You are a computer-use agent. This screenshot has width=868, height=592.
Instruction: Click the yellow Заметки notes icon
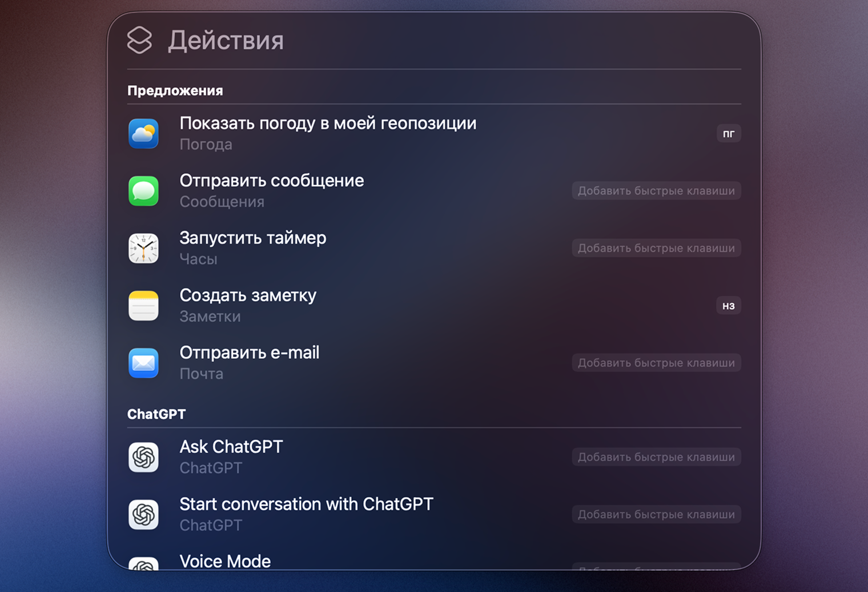(x=143, y=305)
